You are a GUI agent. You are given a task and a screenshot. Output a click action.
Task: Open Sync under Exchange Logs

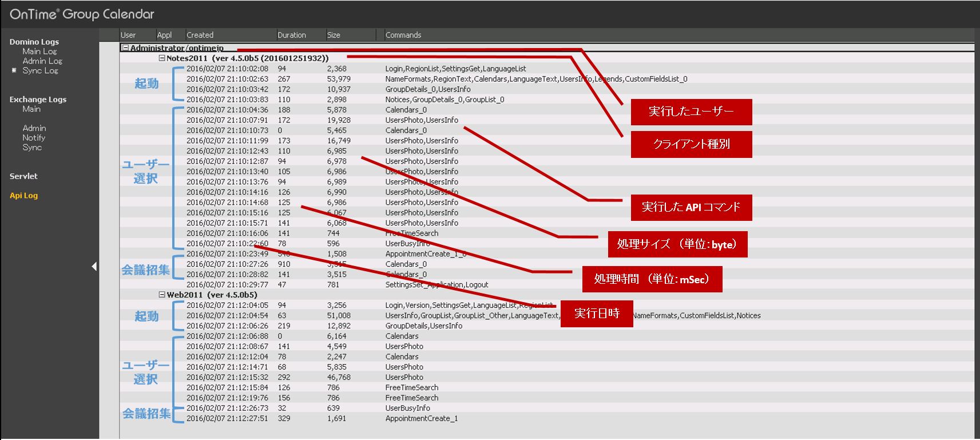click(32, 148)
